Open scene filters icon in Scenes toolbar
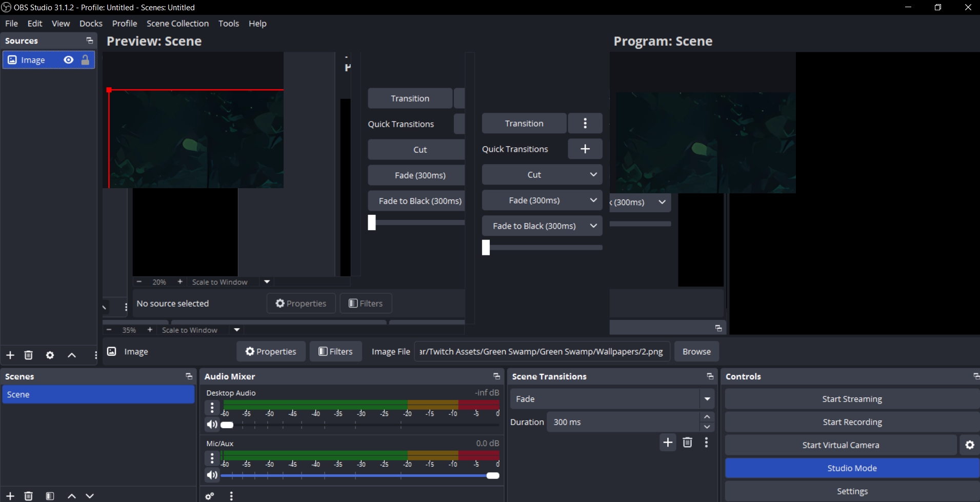 pos(50,496)
